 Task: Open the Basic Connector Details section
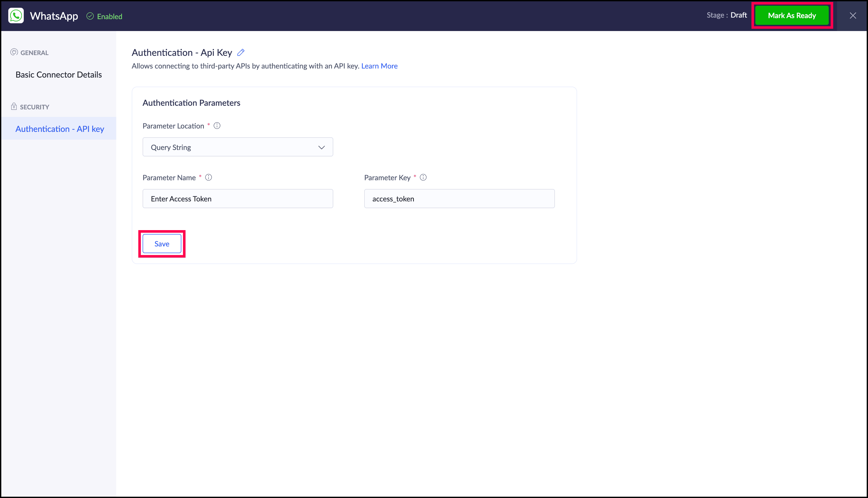pos(58,74)
